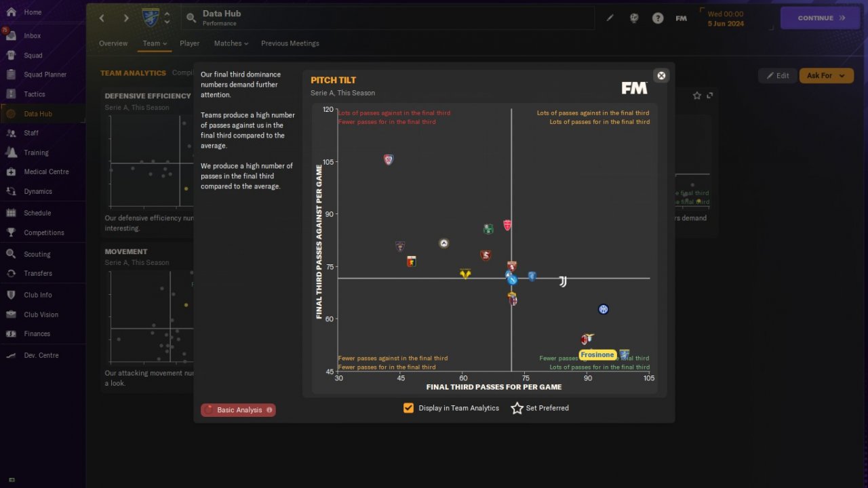Open Squad Planner in the sidebar
Viewport: 868px width, 488px height.
click(x=43, y=75)
